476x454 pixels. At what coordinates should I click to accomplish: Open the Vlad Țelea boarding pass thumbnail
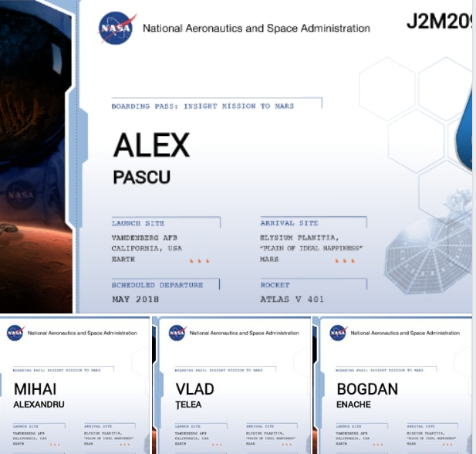click(231, 385)
